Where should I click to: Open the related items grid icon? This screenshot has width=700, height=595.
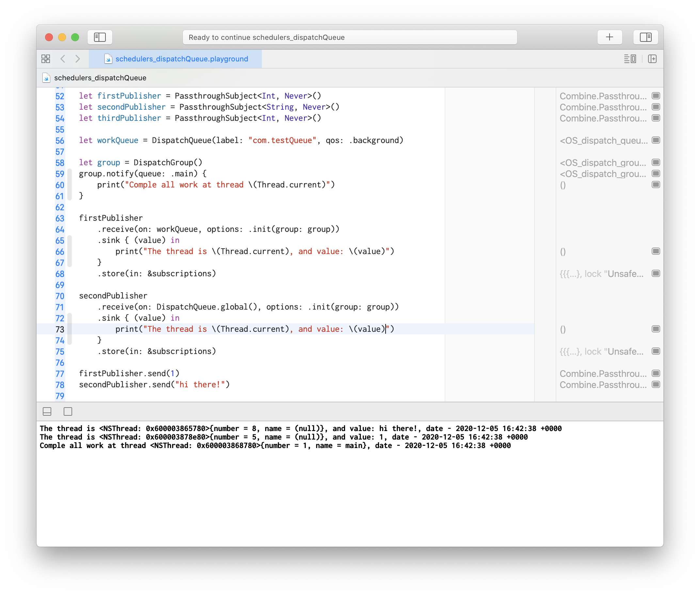tap(46, 59)
